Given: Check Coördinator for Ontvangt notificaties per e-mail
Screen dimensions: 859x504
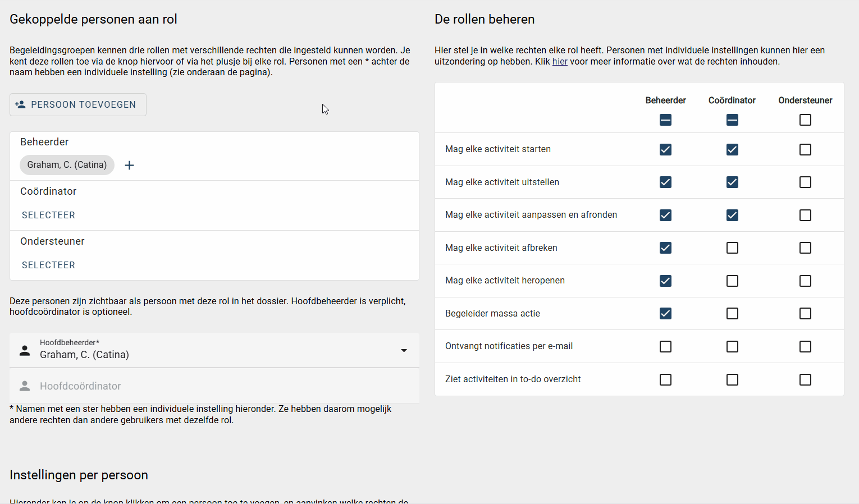Looking at the screenshot, I should [732, 347].
